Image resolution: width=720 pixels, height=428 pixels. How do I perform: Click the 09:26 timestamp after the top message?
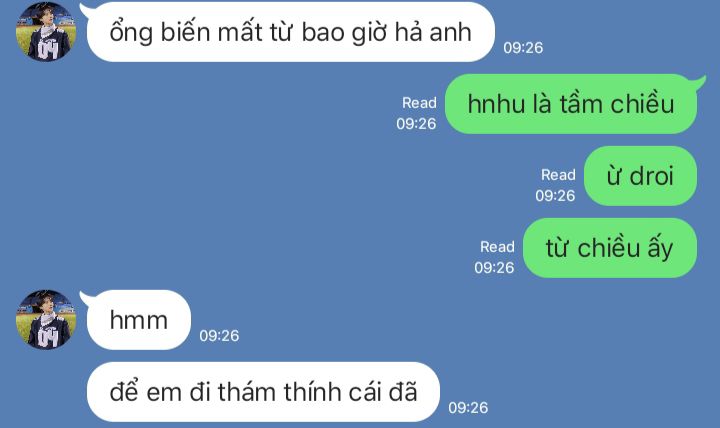coord(523,48)
